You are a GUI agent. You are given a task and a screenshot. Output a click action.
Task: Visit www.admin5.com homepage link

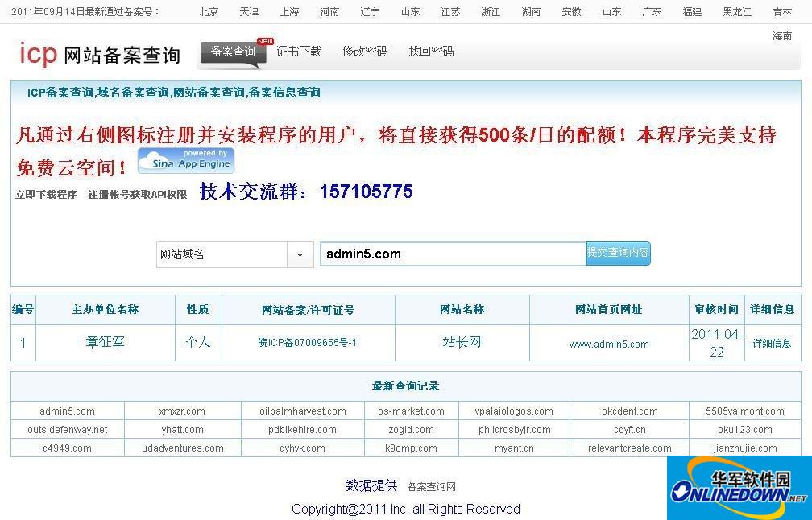point(609,343)
